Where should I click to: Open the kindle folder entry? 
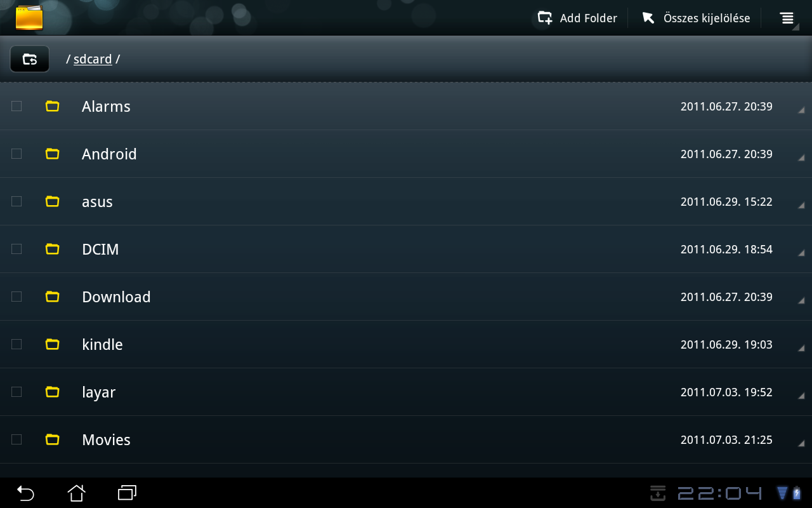tap(406, 344)
